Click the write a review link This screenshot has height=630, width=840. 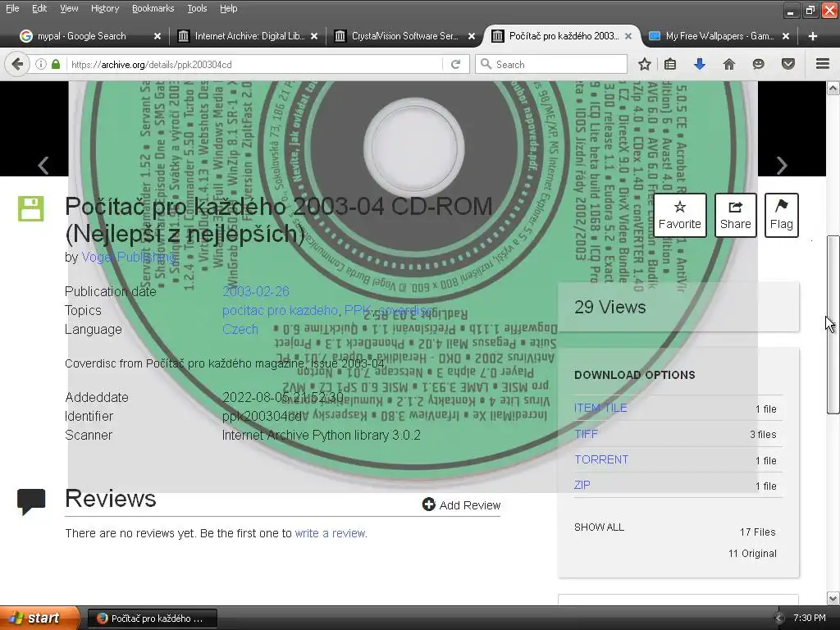(331, 533)
